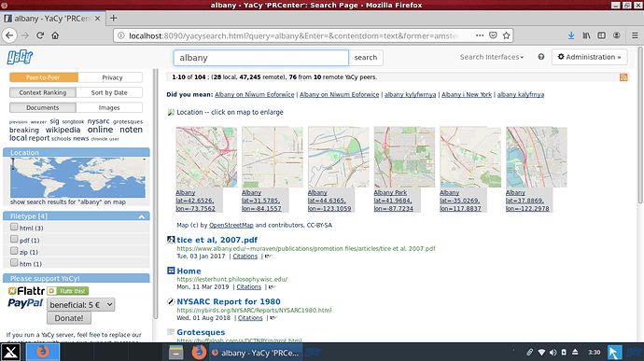Viewport: 644px width, 361px height.
Task: Click the favicon beside NYSARC Report result
Action: pos(171,301)
